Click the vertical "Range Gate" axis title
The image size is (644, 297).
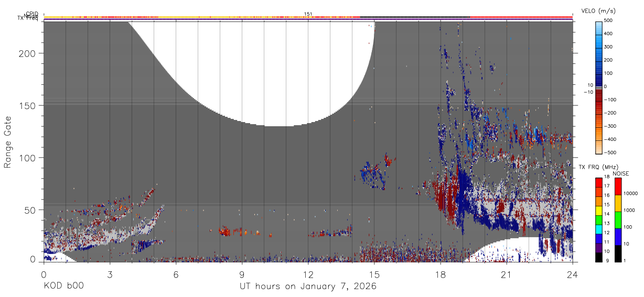[8, 142]
